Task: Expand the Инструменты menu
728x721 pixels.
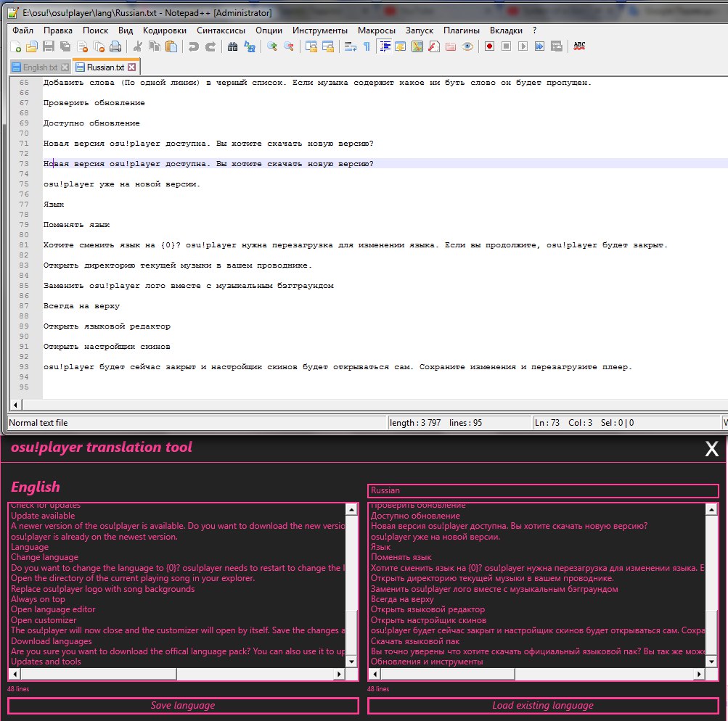Action: pos(320,30)
